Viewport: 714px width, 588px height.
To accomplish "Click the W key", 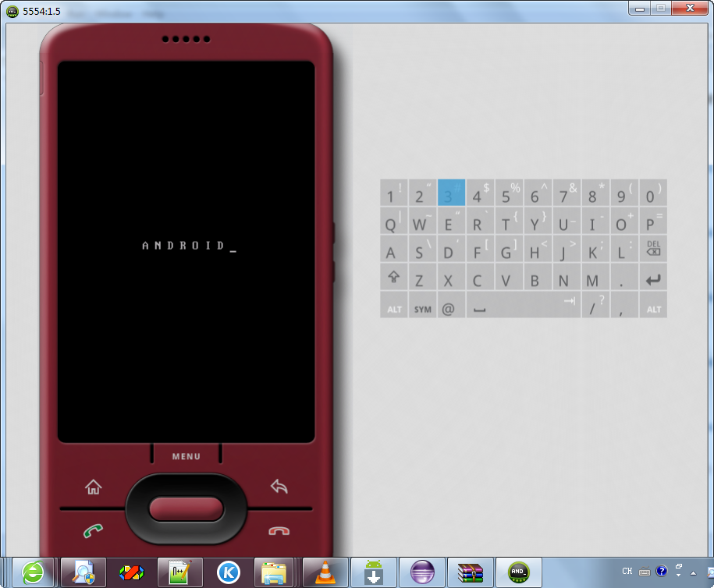I will (x=423, y=221).
